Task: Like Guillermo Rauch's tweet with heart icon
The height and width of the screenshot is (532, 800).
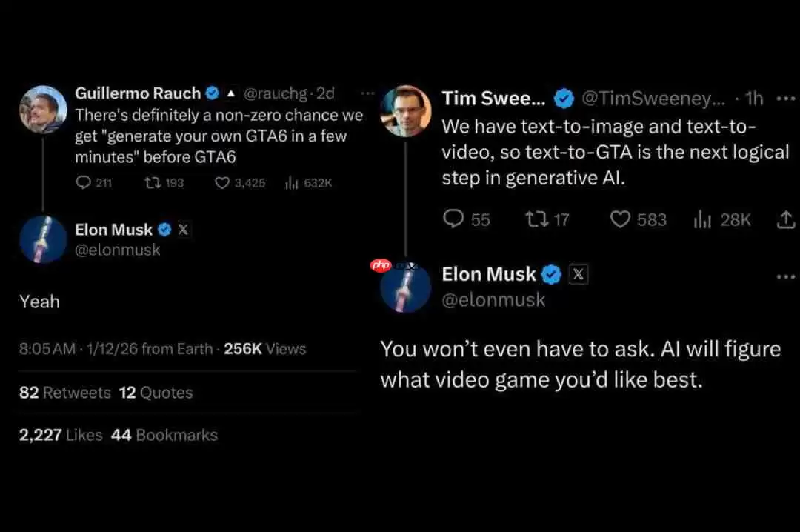Action: [222, 182]
